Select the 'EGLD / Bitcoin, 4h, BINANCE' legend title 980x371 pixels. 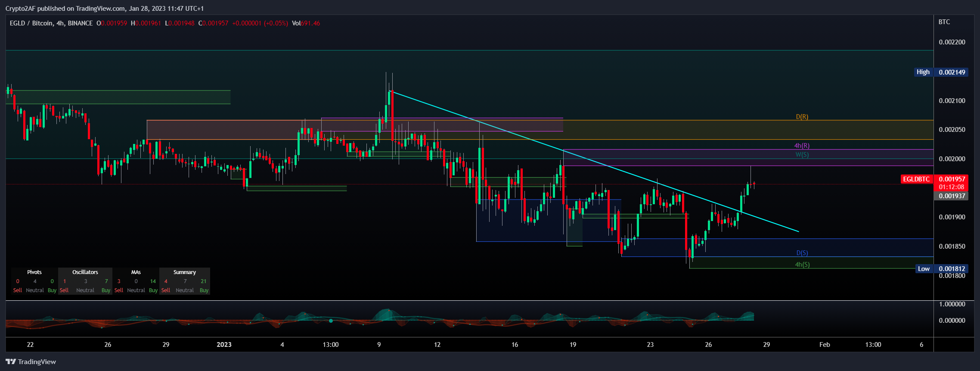pos(51,23)
